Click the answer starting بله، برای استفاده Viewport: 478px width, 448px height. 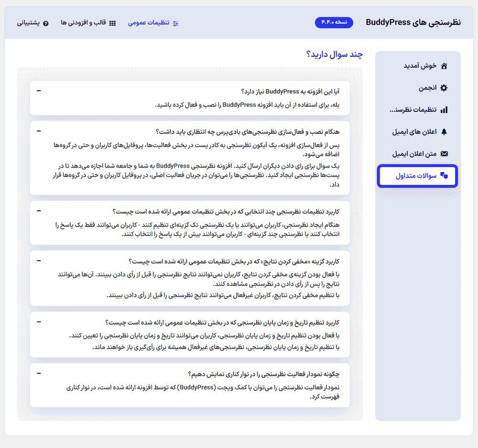pyautogui.click(x=247, y=105)
